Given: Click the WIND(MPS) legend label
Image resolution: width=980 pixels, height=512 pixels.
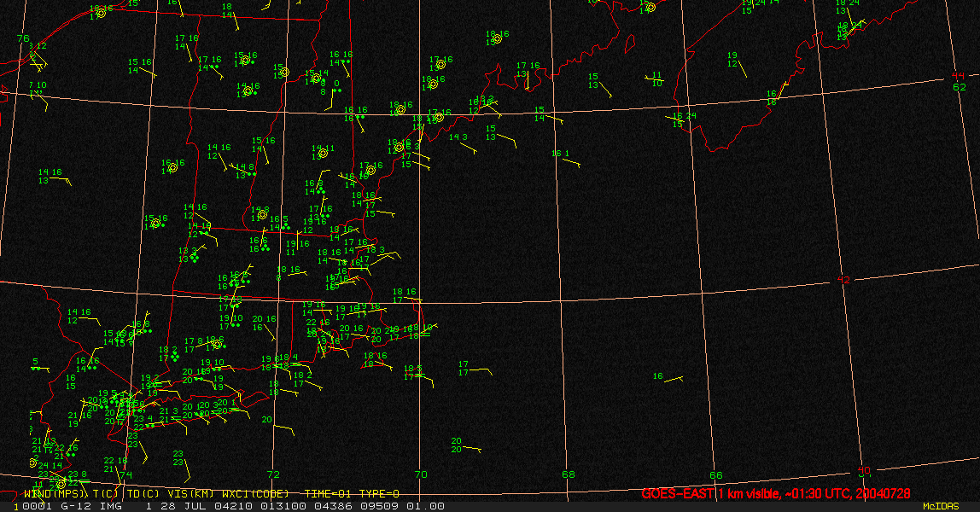Looking at the screenshot, I should [x=56, y=494].
